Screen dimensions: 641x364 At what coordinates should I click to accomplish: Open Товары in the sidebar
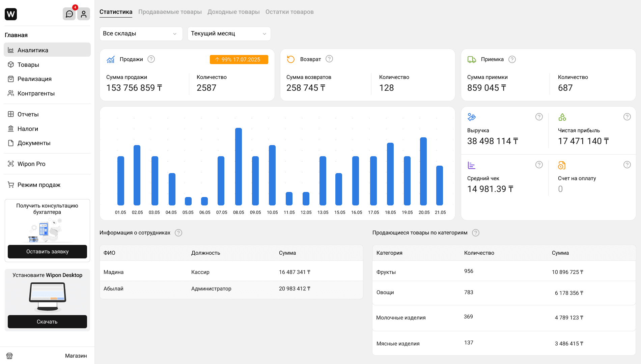pos(28,64)
